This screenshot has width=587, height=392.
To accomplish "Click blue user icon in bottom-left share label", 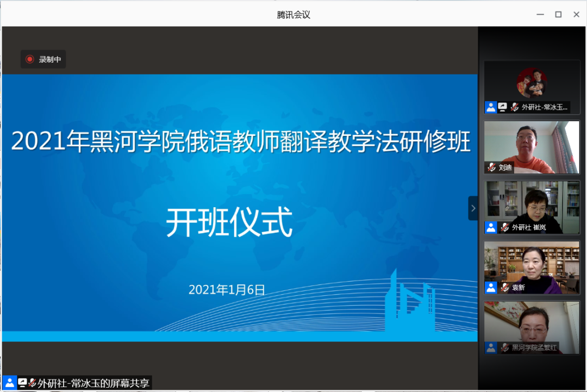I will (9, 383).
